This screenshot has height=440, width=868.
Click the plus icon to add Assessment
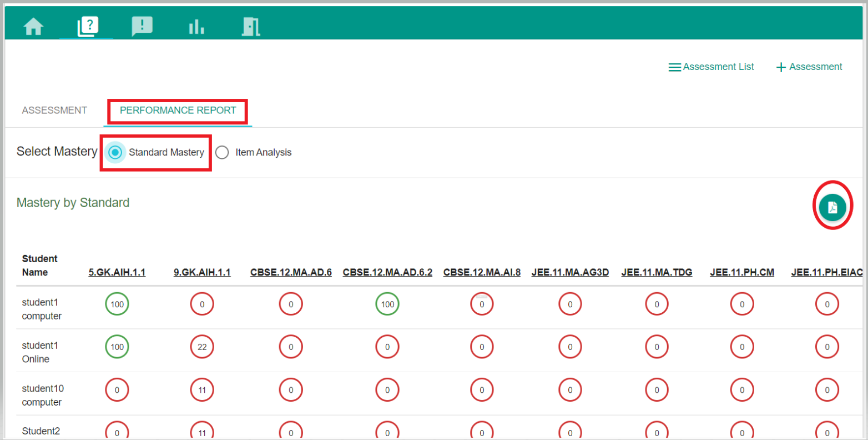click(781, 67)
